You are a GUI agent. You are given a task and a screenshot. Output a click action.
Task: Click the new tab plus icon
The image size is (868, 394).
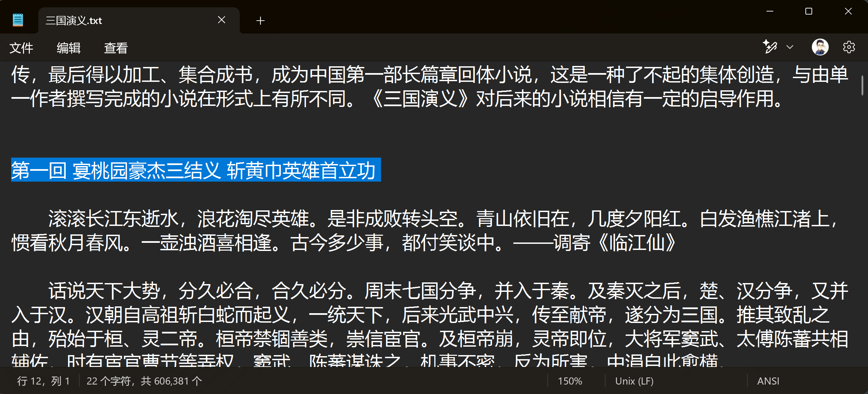coord(260,21)
